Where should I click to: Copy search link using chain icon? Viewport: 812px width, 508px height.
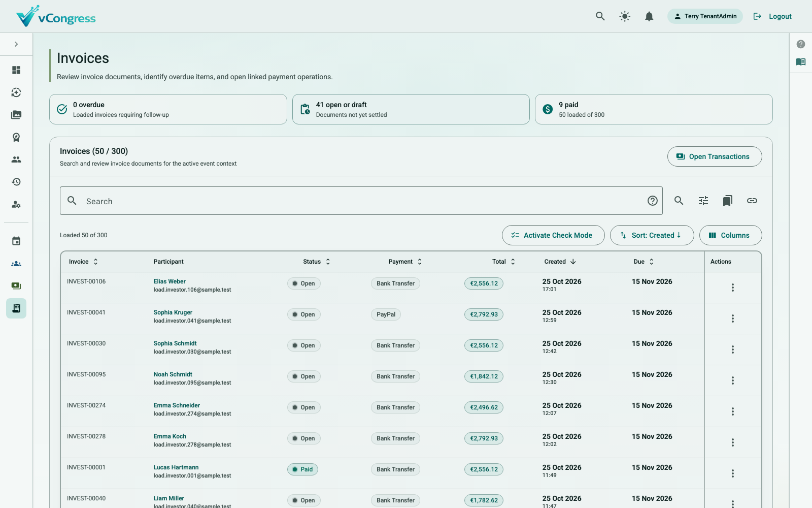(x=752, y=201)
